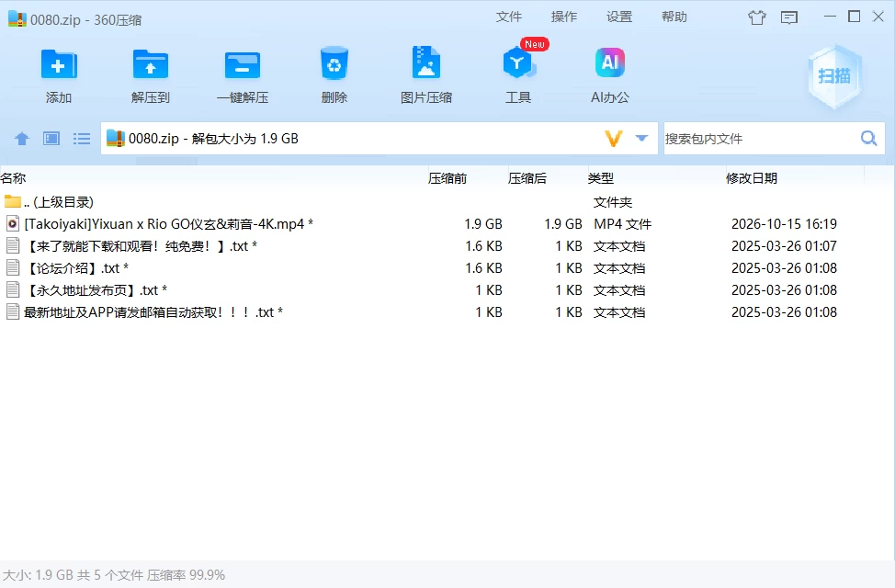The image size is (895, 588).
Task: Click the search magnifier icon
Action: 868,138
